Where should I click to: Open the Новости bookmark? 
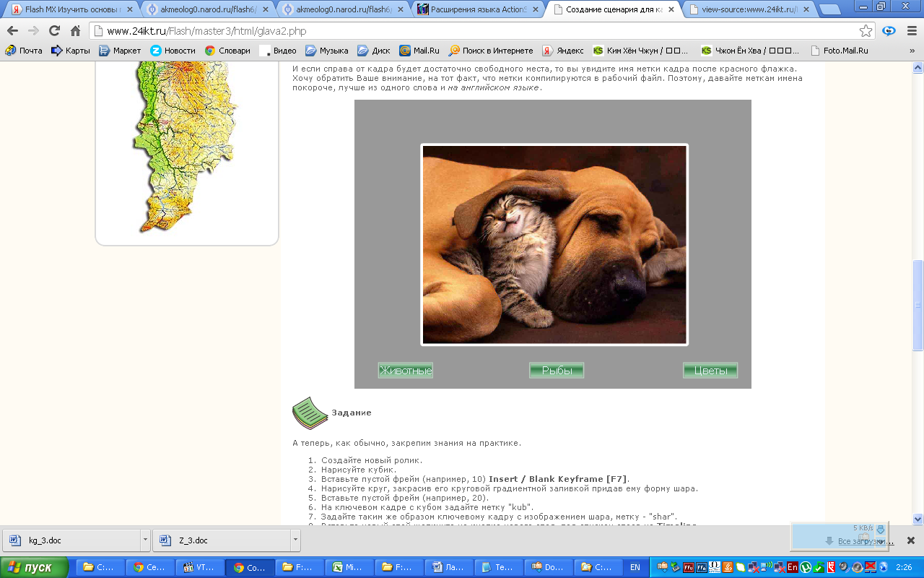point(173,51)
